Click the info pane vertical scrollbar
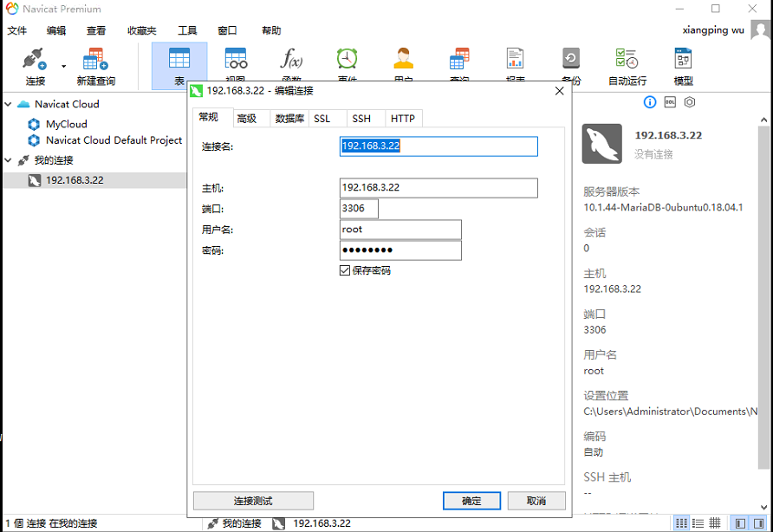This screenshot has height=532, width=773. [x=763, y=297]
